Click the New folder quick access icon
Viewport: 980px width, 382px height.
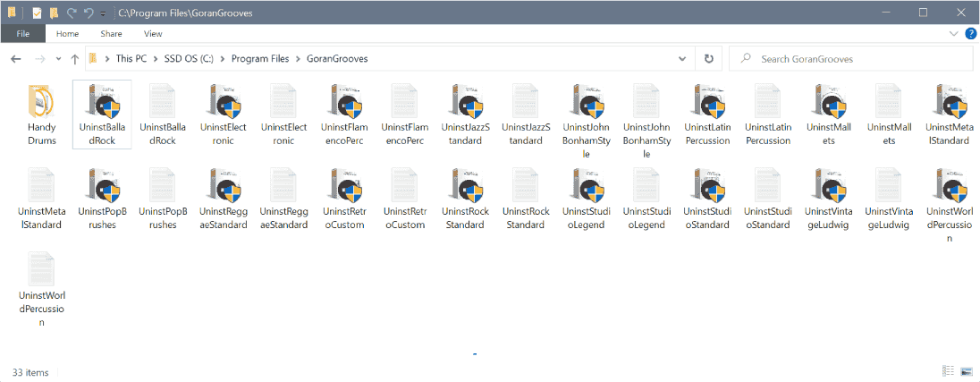[x=55, y=13]
